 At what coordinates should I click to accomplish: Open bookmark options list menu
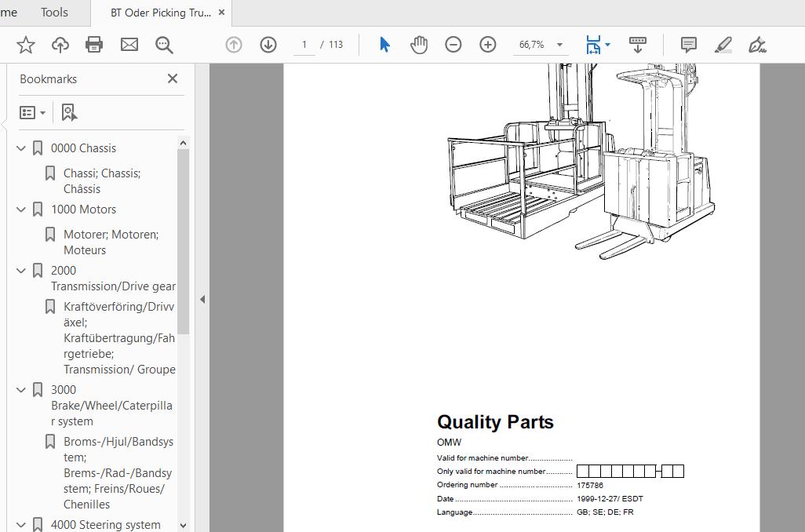pyautogui.click(x=32, y=113)
